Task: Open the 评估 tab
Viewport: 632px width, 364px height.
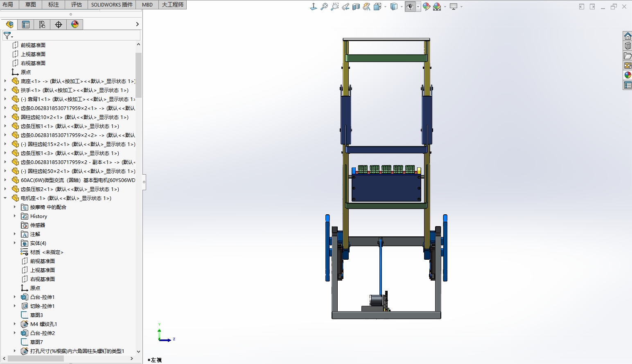Action: point(77,4)
